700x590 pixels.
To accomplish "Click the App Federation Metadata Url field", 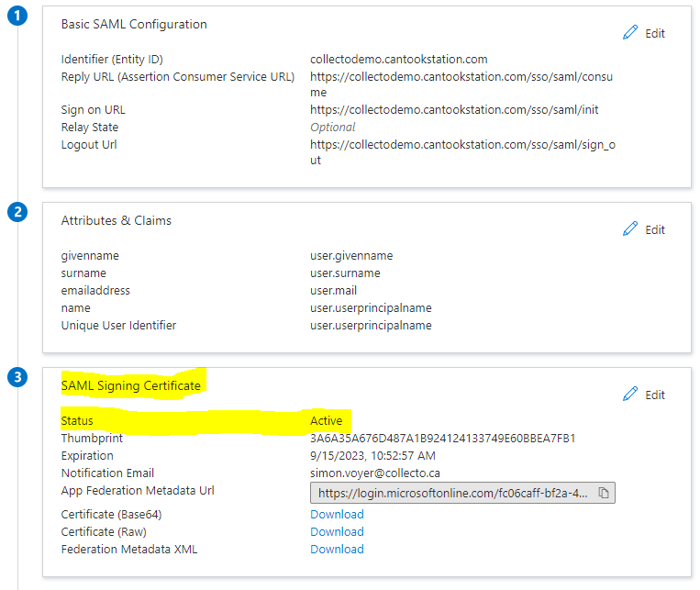I will coord(462,493).
